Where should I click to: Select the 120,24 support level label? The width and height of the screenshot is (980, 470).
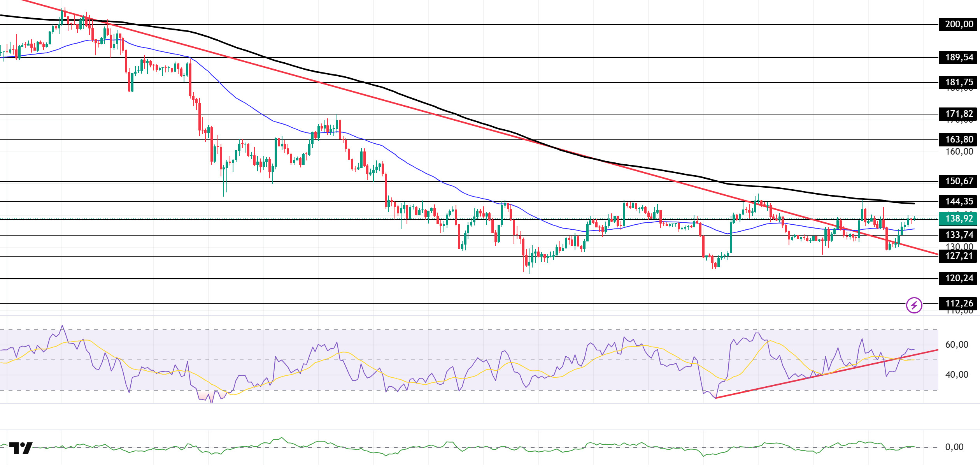[959, 278]
